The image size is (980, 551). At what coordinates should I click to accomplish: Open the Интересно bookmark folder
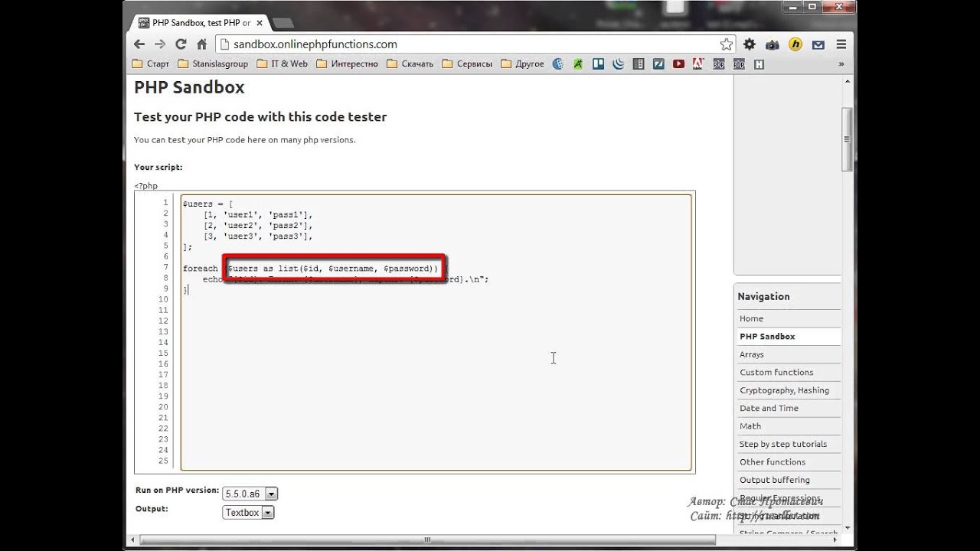347,64
